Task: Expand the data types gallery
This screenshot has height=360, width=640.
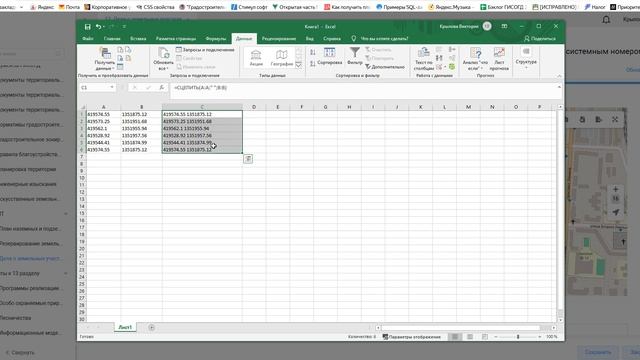Action: point(299,65)
